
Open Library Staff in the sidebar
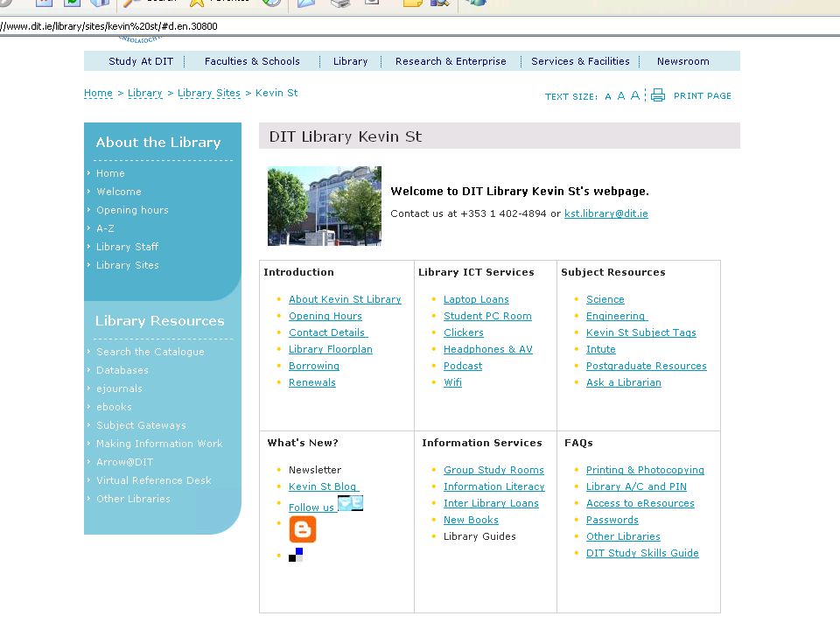pos(127,247)
